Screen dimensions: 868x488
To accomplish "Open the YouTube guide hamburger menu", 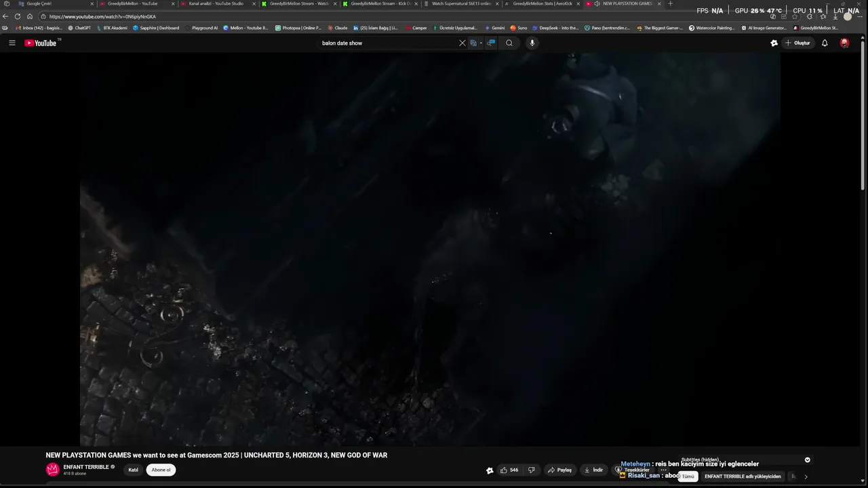I will (12, 43).
